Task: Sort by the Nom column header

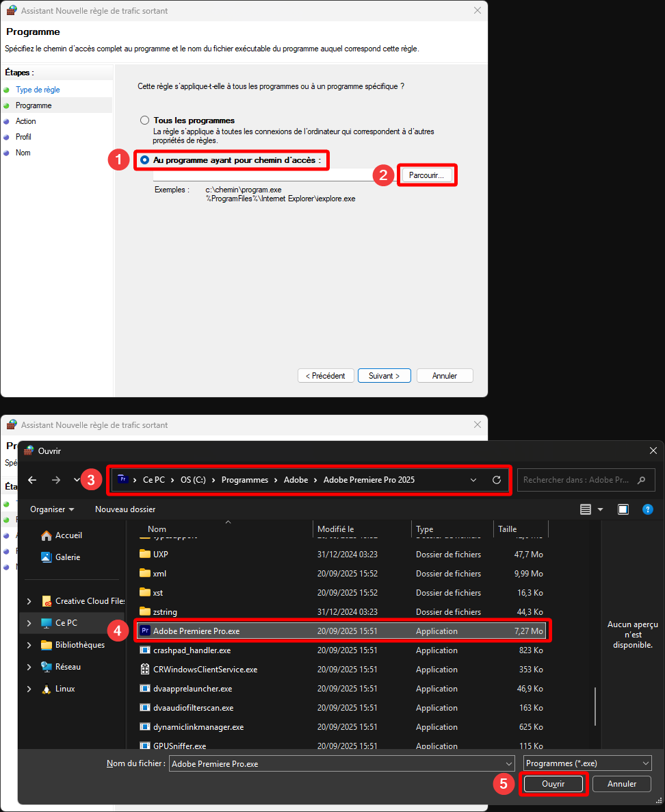Action: [x=157, y=529]
